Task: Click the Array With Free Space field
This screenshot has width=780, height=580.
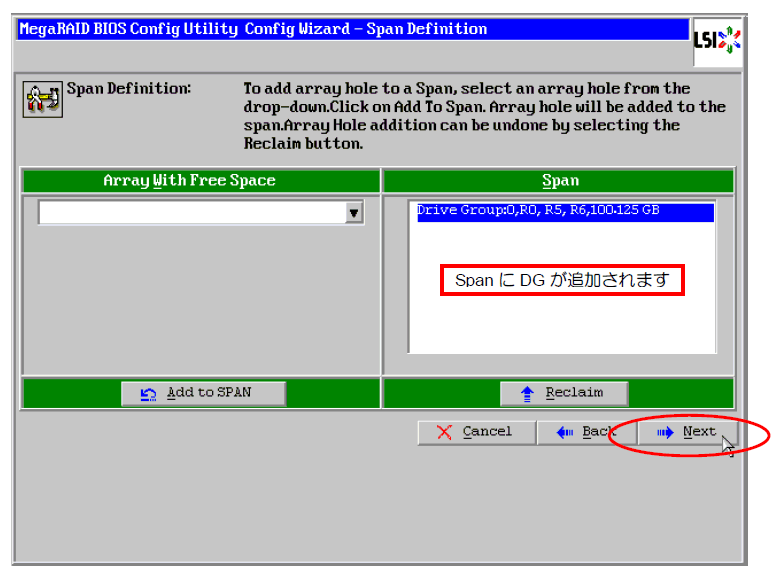Action: tap(201, 213)
